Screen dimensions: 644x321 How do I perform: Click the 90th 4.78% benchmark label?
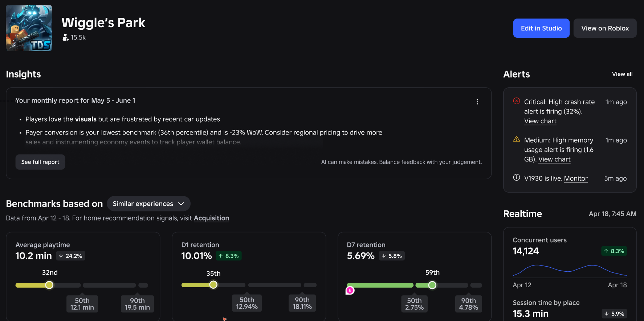pos(469,304)
